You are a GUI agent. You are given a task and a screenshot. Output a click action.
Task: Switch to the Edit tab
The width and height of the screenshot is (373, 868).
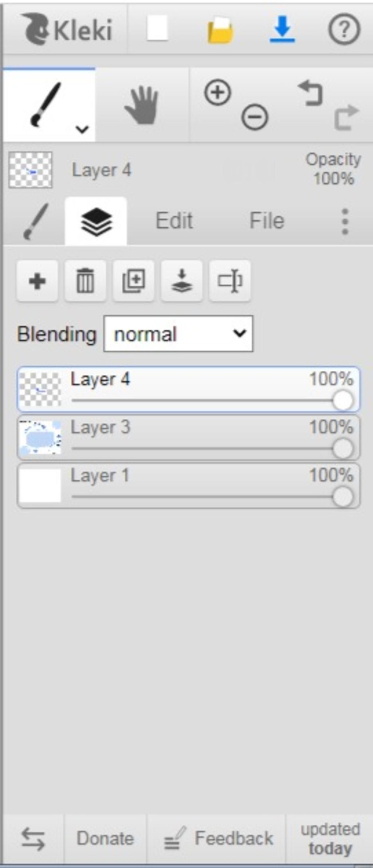(174, 221)
